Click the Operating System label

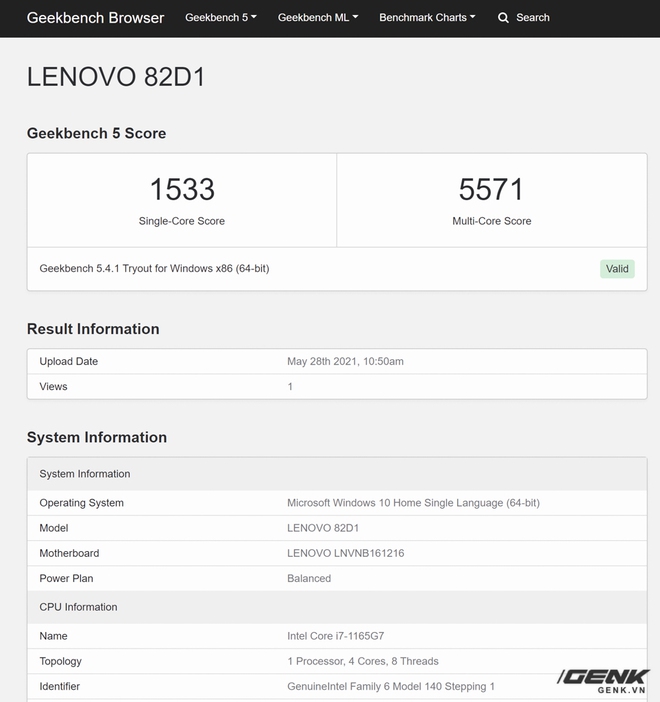(x=81, y=503)
